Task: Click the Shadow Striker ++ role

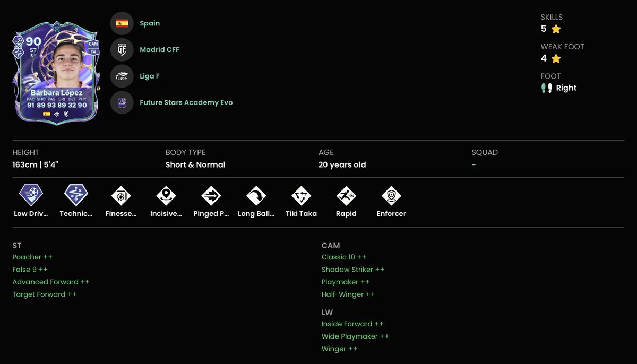Action: click(353, 270)
